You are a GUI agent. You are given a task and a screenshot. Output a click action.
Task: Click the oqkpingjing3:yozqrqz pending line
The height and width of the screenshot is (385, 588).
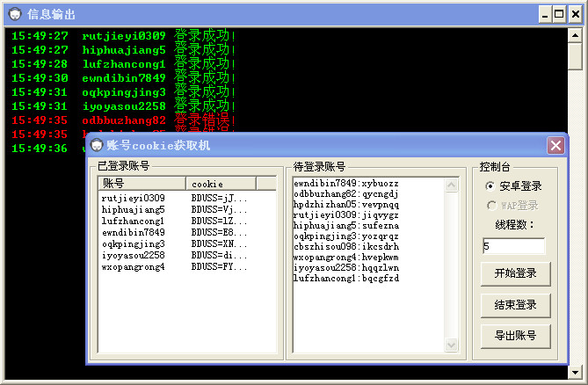346,236
